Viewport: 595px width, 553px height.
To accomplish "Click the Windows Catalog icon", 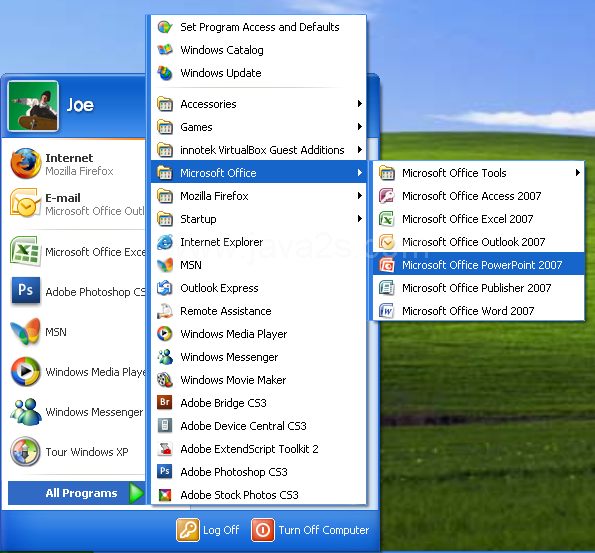I will pyautogui.click(x=165, y=50).
